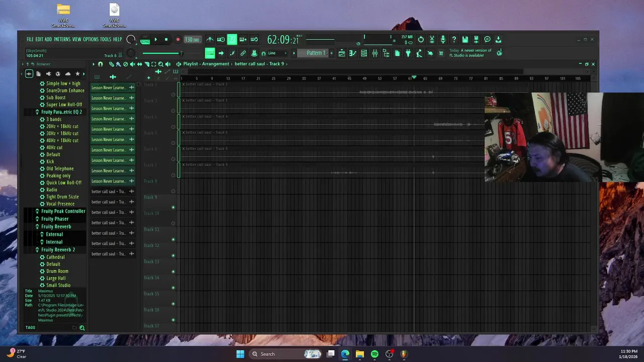Open the Playlist view from toolbar

click(x=342, y=53)
